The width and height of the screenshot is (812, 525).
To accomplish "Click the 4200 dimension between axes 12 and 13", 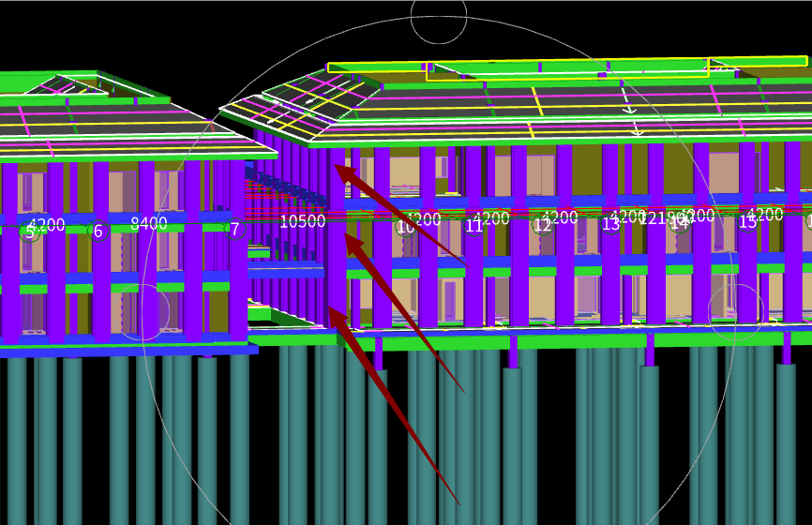I will coord(560,217).
